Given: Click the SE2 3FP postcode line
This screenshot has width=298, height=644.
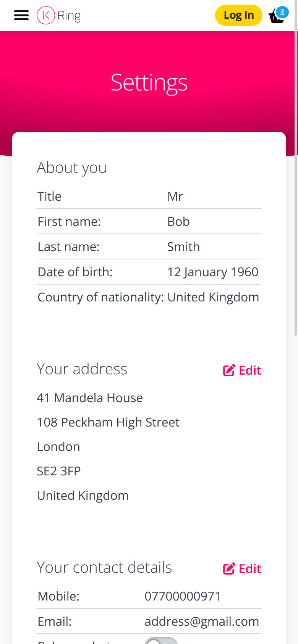Looking at the screenshot, I should coord(59,471).
